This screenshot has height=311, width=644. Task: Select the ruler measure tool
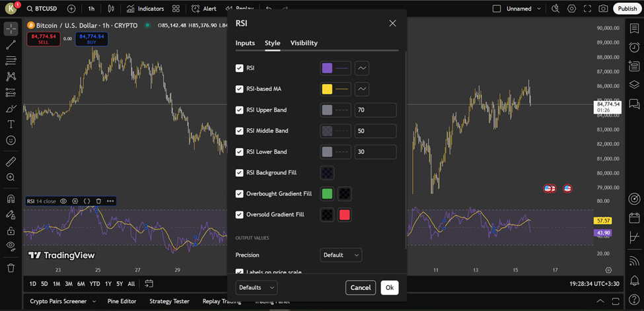(11, 162)
